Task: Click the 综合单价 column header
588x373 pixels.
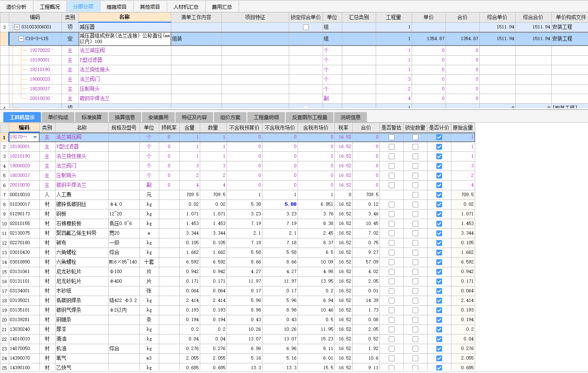Action: 497,17
